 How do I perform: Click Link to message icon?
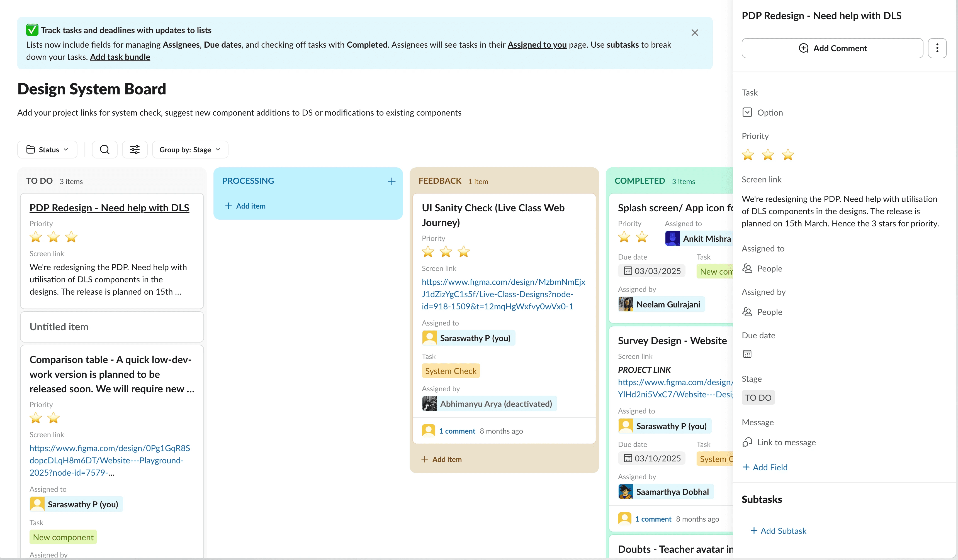[x=747, y=442]
